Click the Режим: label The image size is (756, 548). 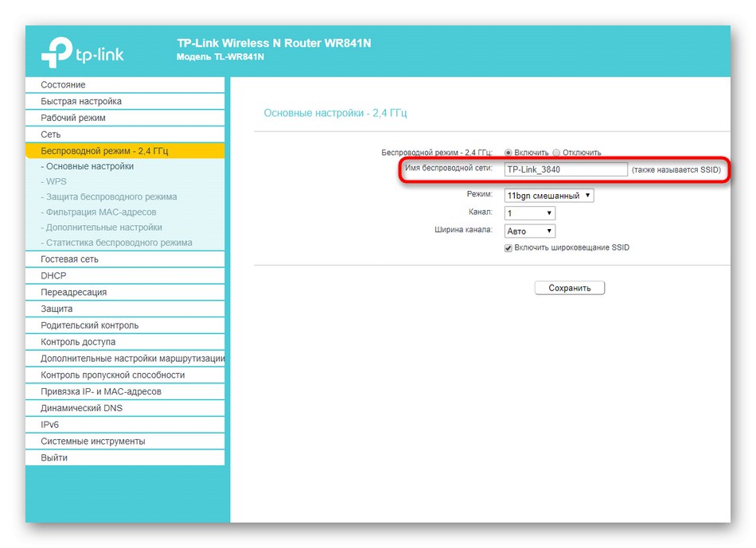480,194
